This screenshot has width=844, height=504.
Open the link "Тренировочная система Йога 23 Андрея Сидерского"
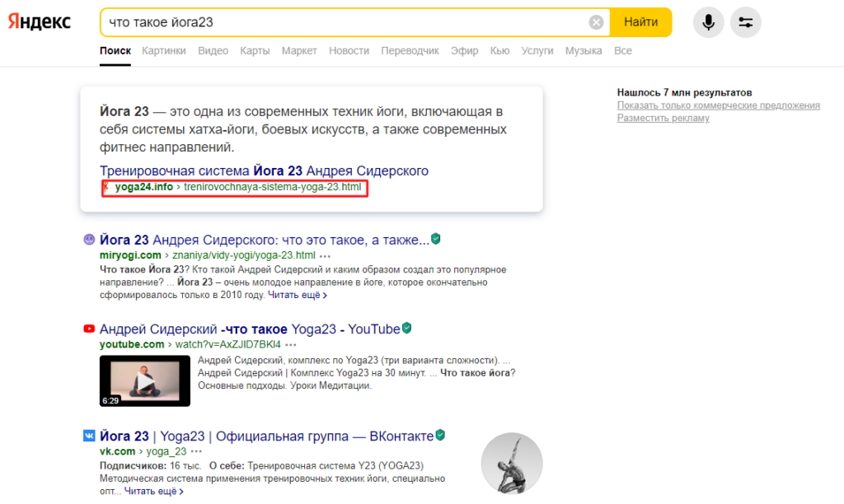tap(264, 170)
